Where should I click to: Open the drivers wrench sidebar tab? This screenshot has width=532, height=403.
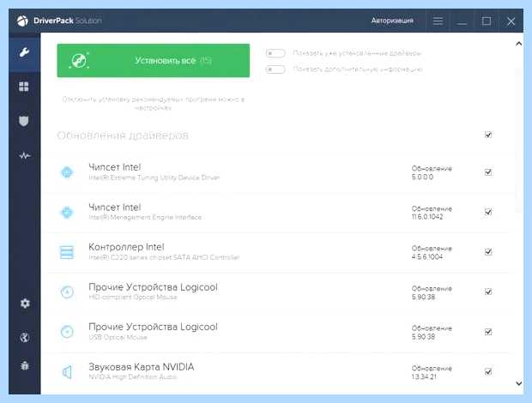pos(24,52)
